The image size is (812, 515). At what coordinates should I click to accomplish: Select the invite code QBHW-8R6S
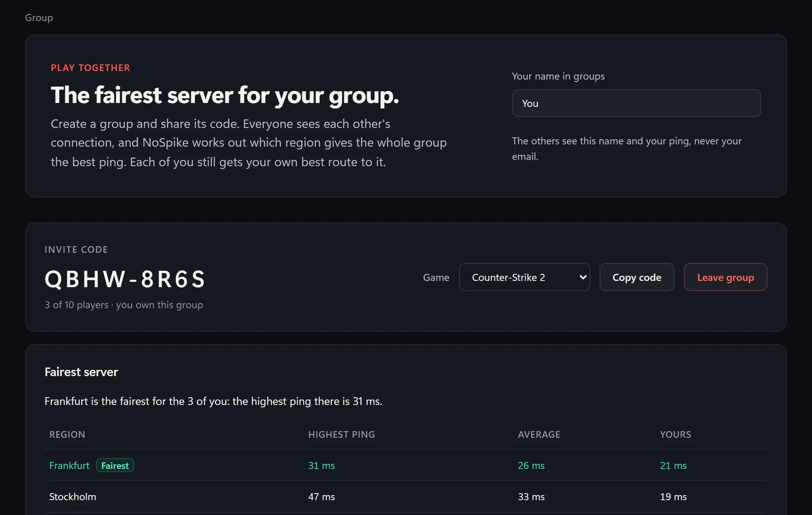point(125,279)
